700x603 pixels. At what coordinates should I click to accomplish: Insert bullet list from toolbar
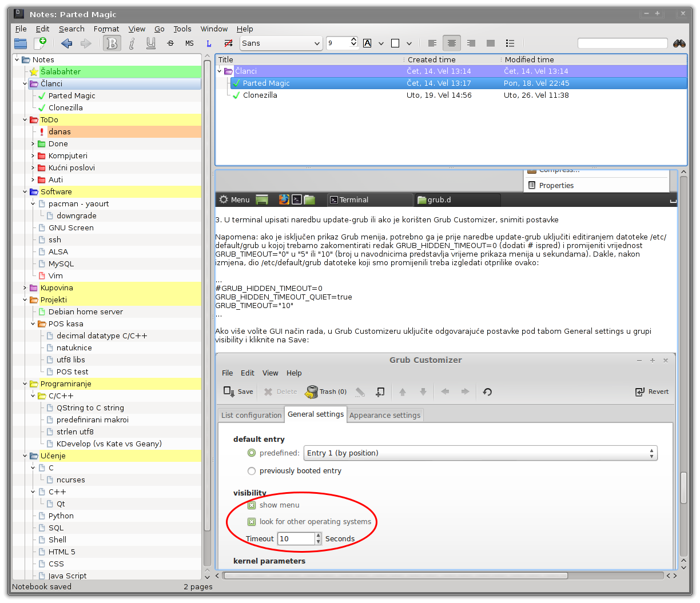tap(510, 43)
